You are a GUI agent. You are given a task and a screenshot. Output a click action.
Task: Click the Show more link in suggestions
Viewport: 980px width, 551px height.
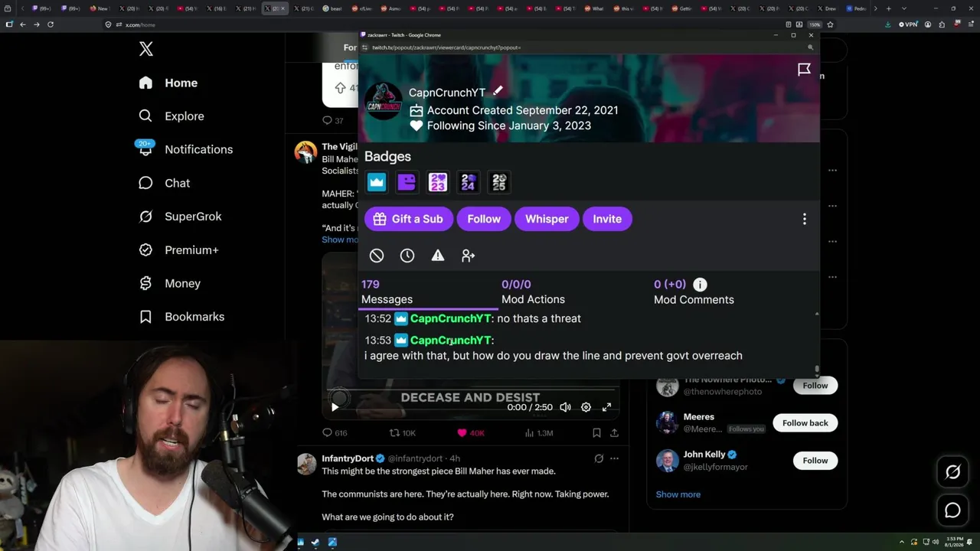678,494
